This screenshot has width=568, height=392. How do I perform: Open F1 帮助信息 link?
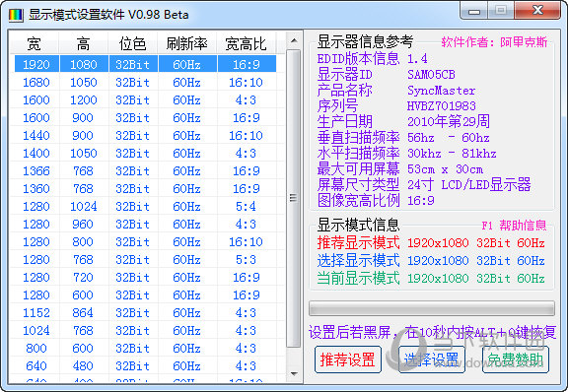tap(514, 226)
